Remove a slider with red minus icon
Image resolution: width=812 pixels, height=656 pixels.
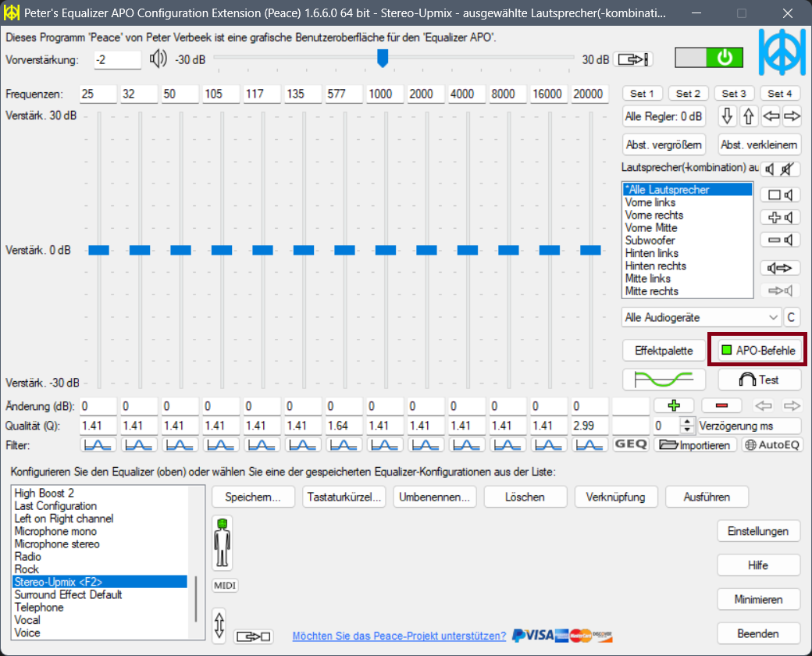pos(721,406)
